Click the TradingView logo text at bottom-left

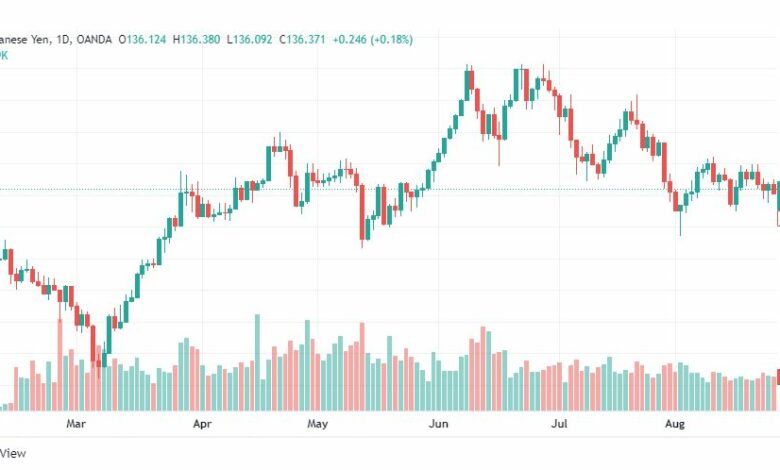click(x=12, y=453)
